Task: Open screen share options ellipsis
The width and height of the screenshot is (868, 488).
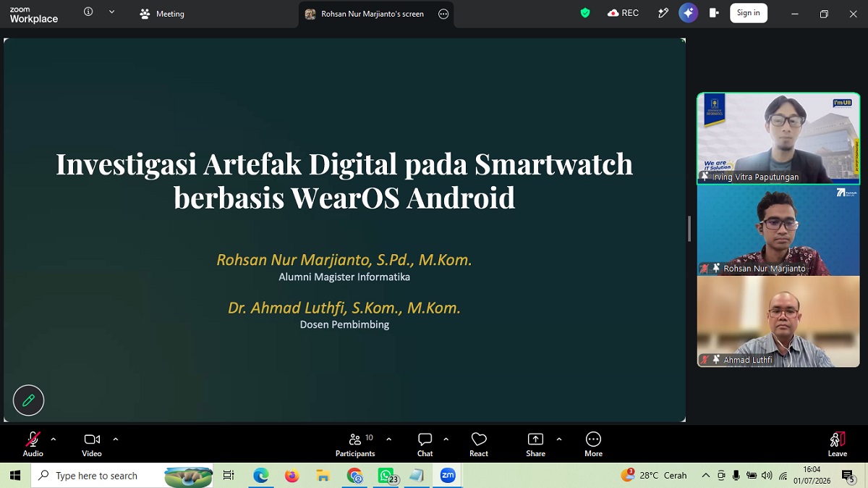Action: [x=443, y=14]
